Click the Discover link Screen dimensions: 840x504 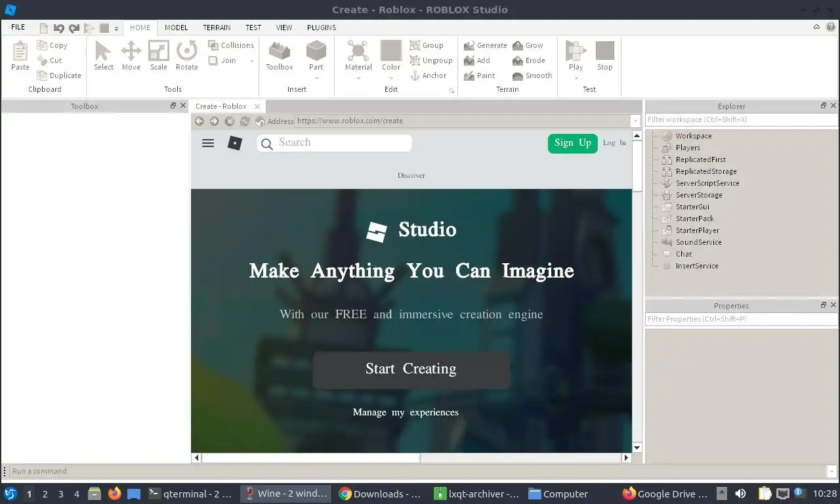[x=411, y=175]
